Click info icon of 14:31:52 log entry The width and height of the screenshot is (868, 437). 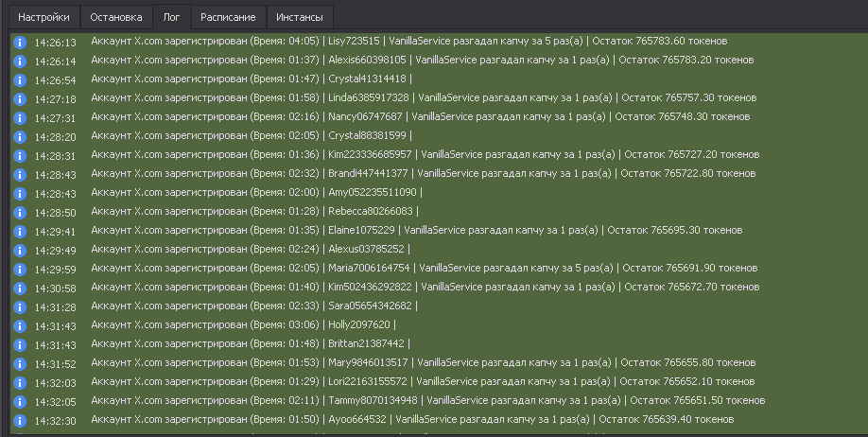pos(20,364)
